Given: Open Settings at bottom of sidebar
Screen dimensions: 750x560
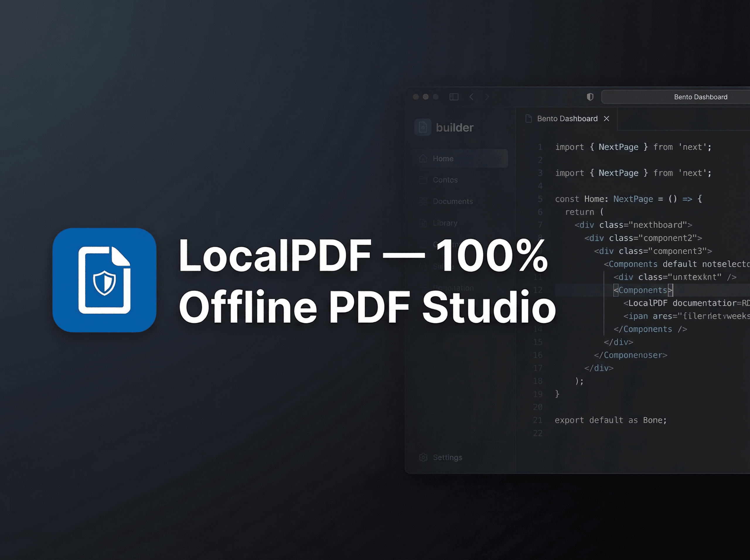Looking at the screenshot, I should pyautogui.click(x=447, y=457).
